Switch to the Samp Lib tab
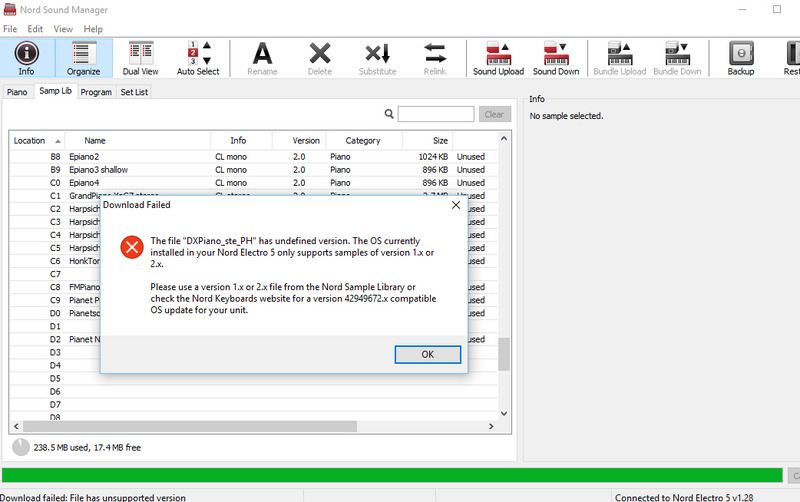 click(55, 91)
